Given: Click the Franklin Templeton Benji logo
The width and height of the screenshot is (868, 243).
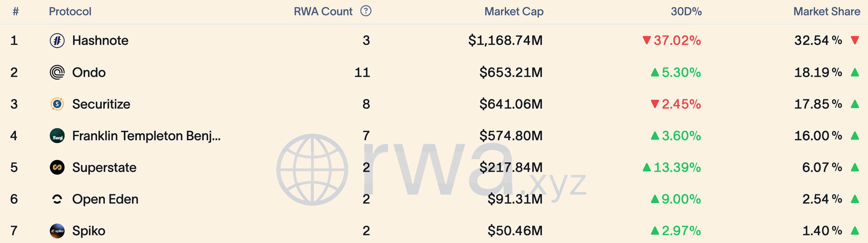Looking at the screenshot, I should [x=57, y=136].
